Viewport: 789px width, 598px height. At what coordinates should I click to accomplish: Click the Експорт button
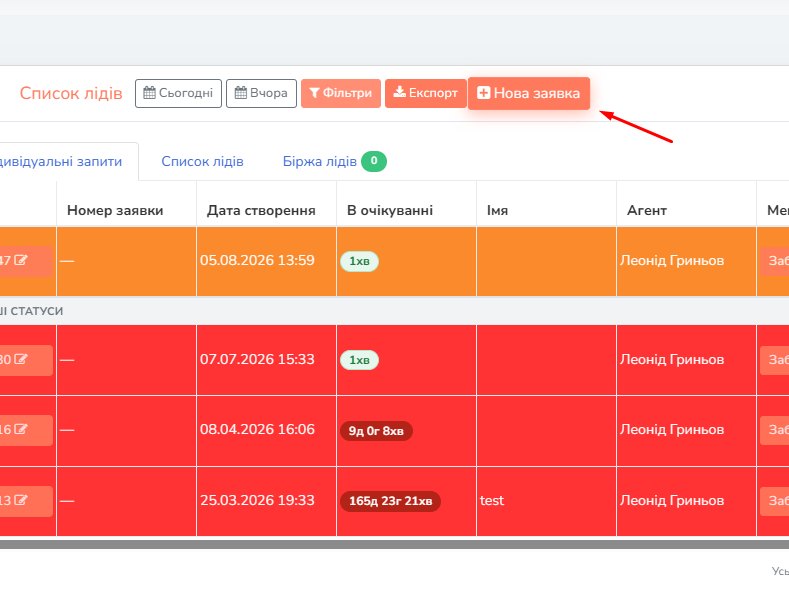(426, 93)
